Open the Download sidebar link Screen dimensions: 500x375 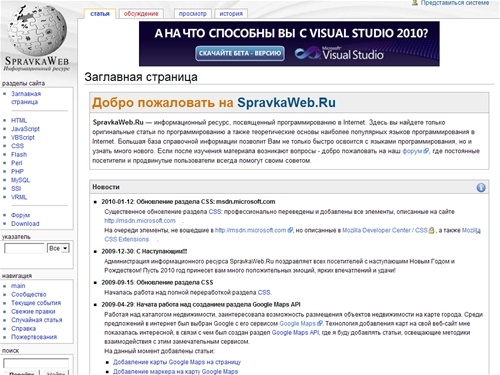[x=25, y=224]
